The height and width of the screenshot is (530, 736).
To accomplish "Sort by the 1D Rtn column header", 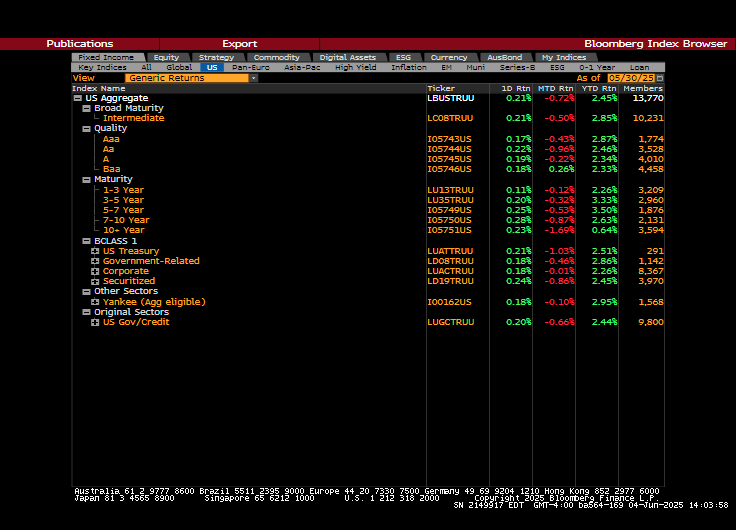I will (x=515, y=88).
